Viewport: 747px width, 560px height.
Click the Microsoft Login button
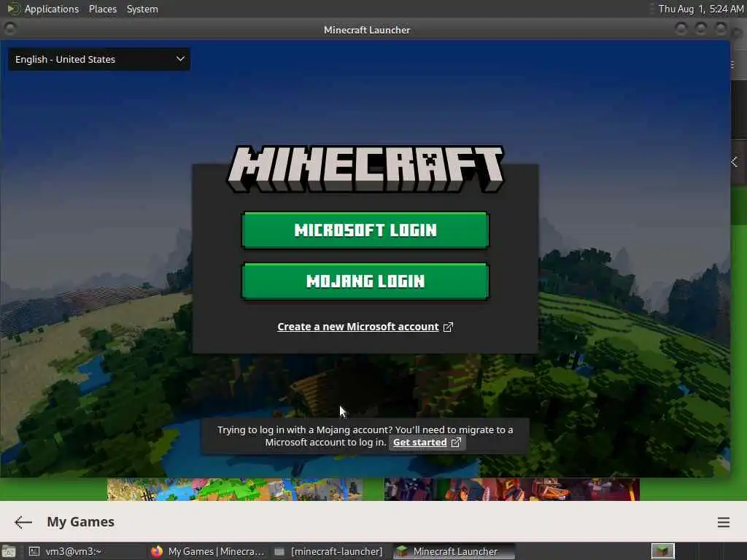365,230
